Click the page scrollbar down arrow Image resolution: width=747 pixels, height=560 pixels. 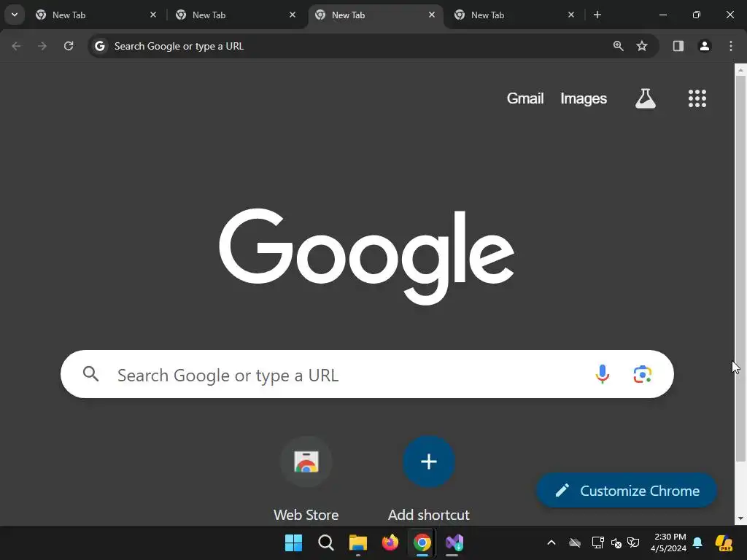tap(740, 518)
